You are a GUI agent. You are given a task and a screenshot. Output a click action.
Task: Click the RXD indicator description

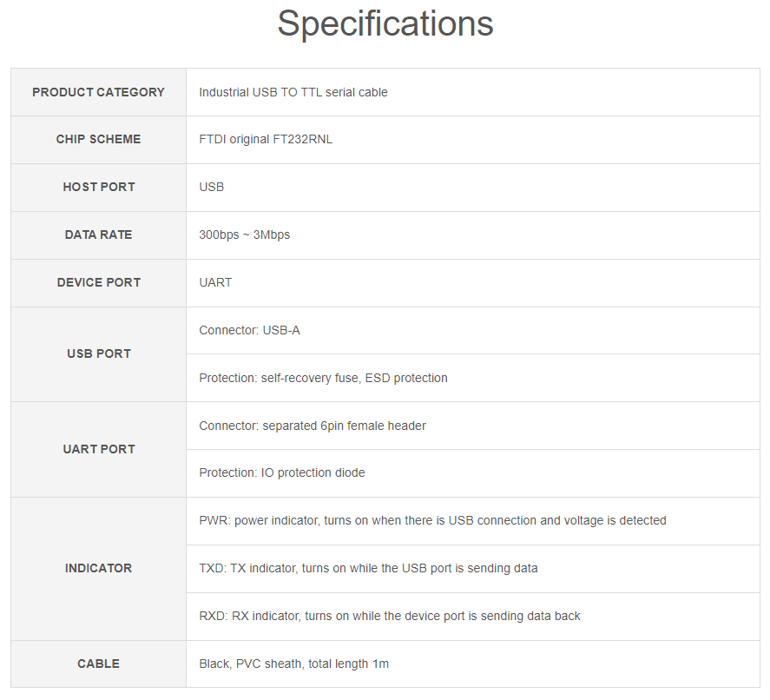pyautogui.click(x=390, y=616)
